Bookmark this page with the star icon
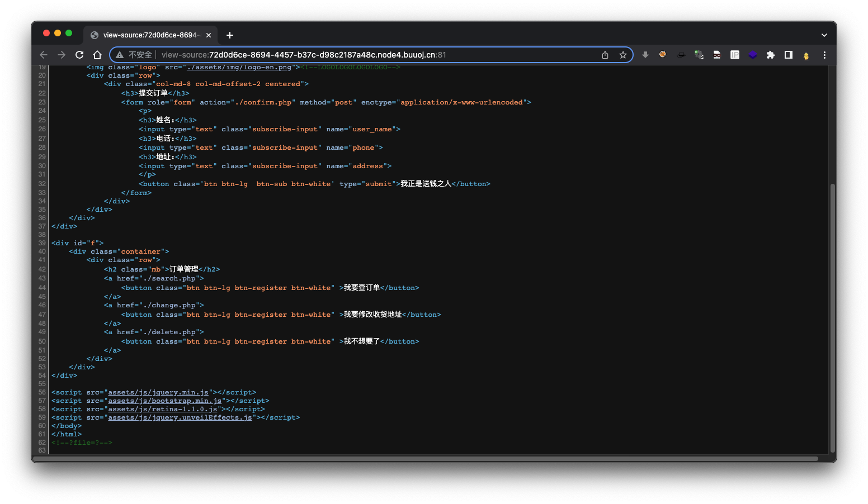The image size is (868, 504). click(623, 55)
